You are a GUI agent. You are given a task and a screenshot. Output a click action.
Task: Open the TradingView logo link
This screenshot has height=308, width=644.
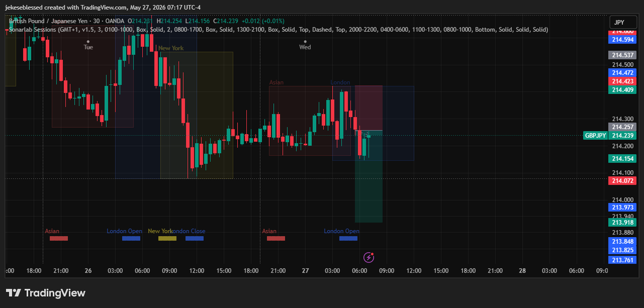click(x=46, y=293)
